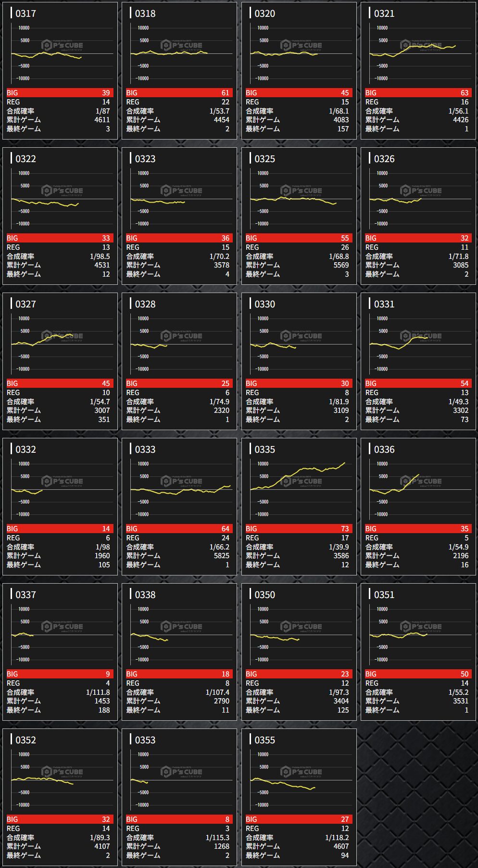This screenshot has width=478, height=868.
Task: Select 累計ゲーム value 5825
Action: (x=221, y=556)
